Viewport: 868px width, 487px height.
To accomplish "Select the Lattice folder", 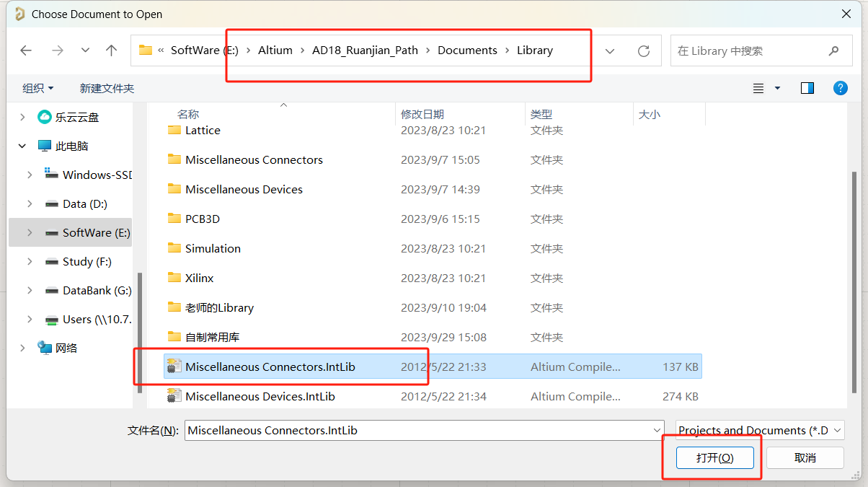I will click(203, 130).
